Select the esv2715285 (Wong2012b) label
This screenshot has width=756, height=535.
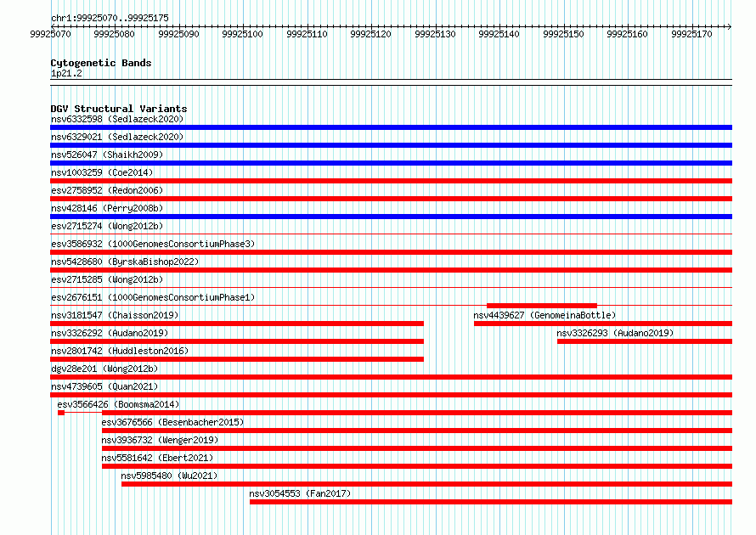[x=107, y=279]
